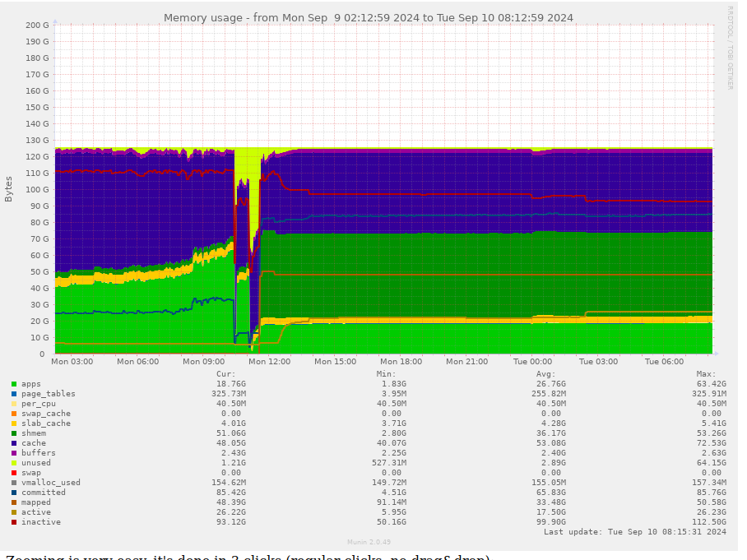
Task: Click the Min: column header
Action: (386, 374)
